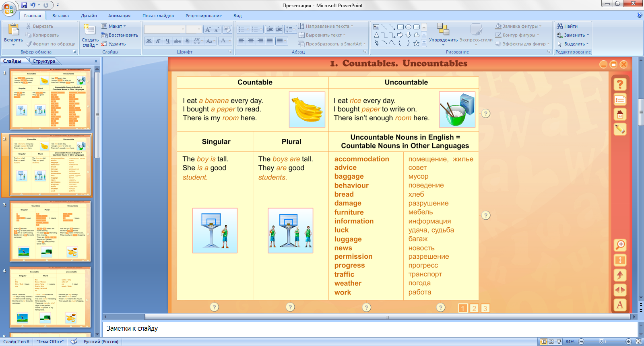Click the Create slide (Создать слайд) icon
The width and height of the screenshot is (644, 346).
pos(89,30)
